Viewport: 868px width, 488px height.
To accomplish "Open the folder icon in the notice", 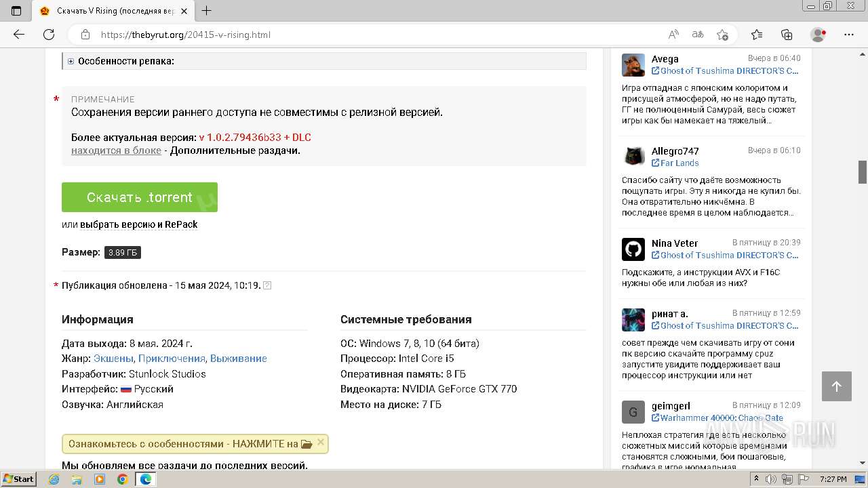I will pos(307,444).
